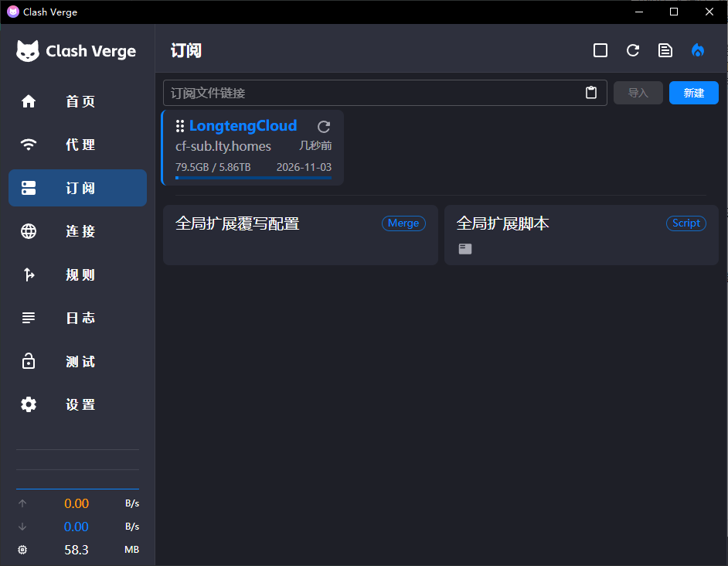The image size is (728, 566).
Task: Click the download arrow traffic icon
Action: (22, 527)
